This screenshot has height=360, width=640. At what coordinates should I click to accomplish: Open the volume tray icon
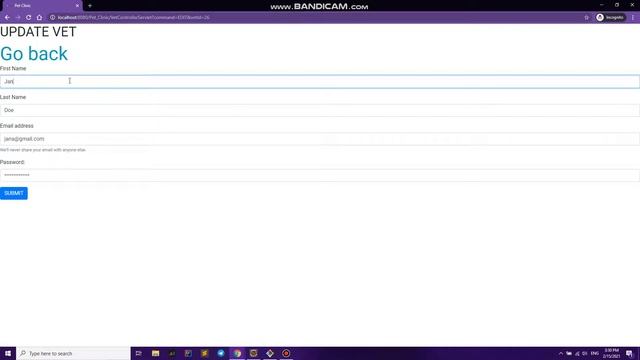coord(584,353)
